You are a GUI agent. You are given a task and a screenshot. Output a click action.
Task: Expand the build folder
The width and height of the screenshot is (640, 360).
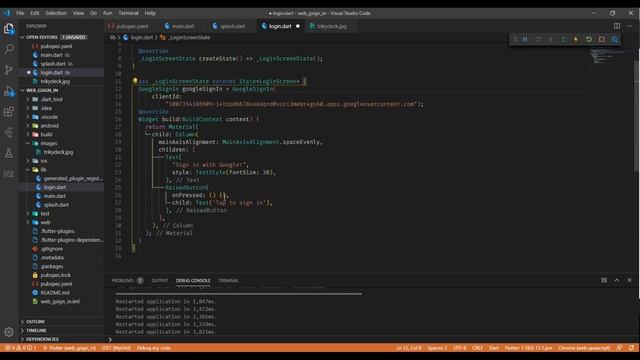click(x=61, y=134)
